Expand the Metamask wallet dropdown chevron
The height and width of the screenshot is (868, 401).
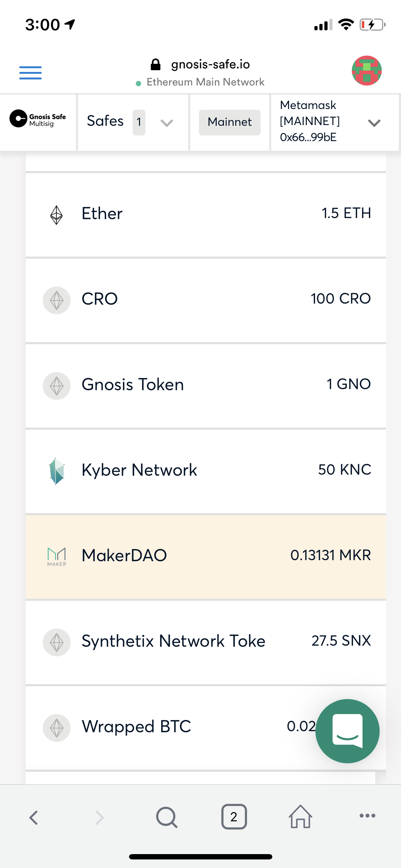pos(374,123)
